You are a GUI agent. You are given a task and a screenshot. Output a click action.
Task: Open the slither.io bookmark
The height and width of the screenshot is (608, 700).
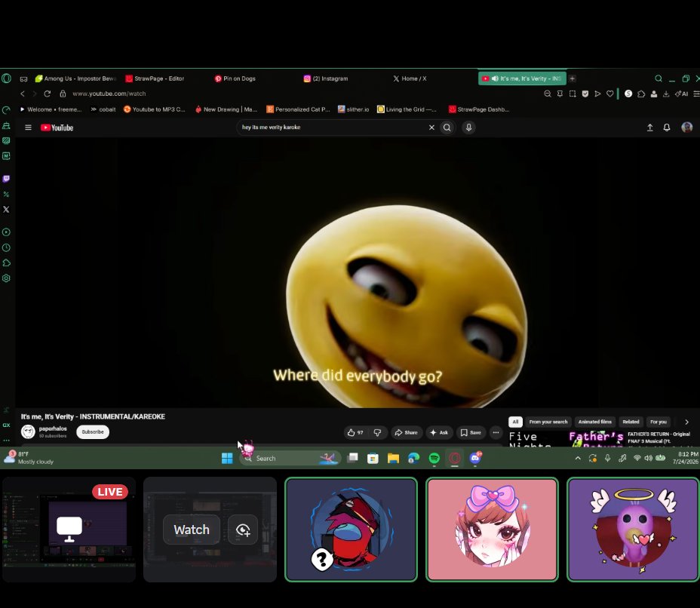click(353, 109)
